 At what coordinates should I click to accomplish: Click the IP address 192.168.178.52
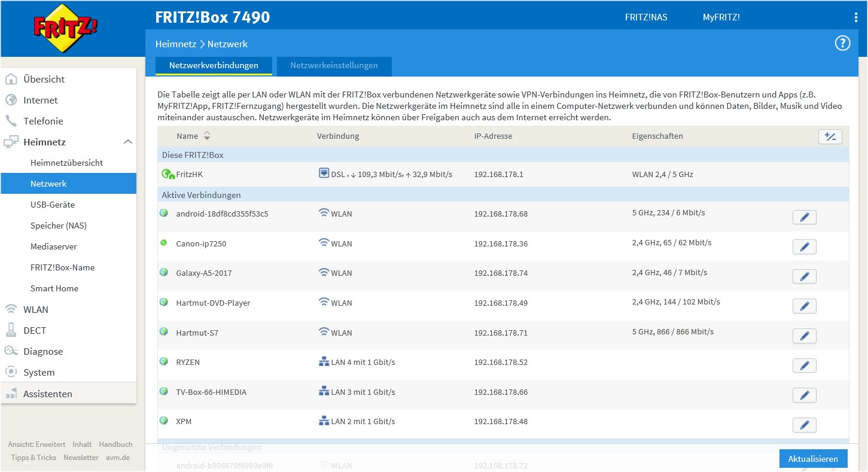[501, 362]
